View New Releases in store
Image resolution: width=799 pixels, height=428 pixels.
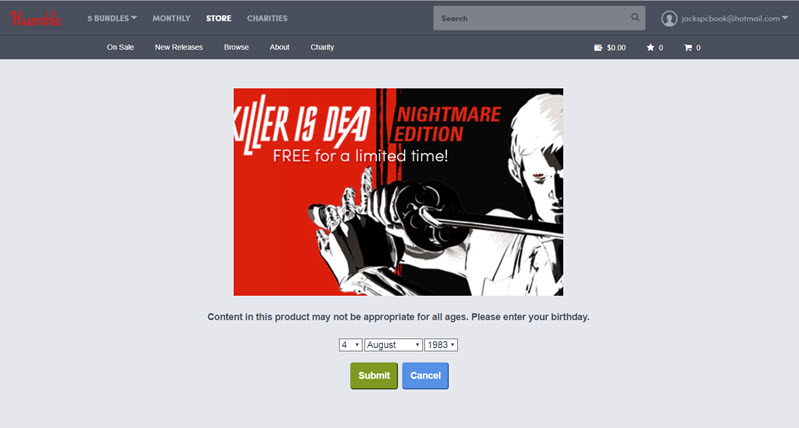(179, 47)
